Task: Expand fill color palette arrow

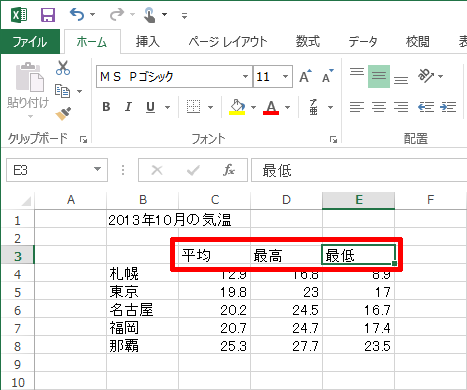Action: click(x=253, y=107)
